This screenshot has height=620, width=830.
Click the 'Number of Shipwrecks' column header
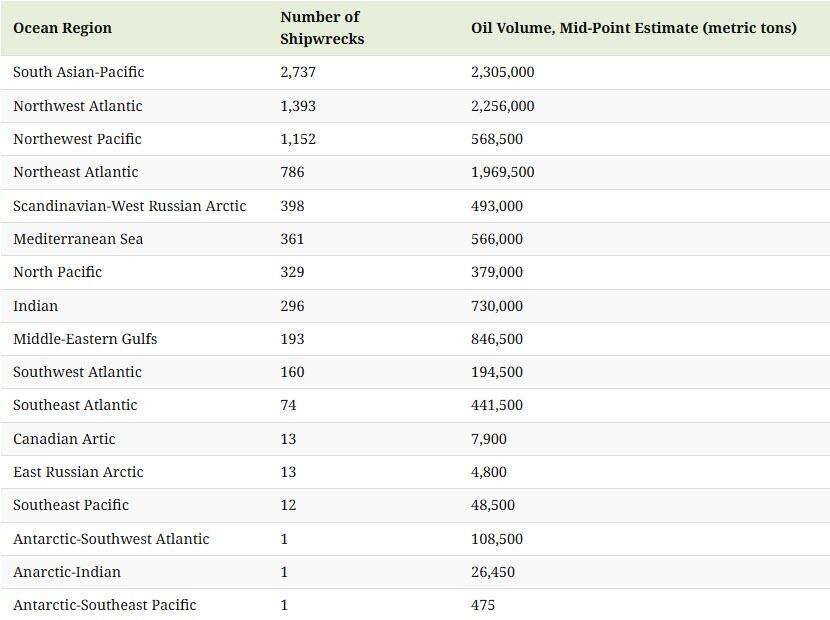point(321,28)
